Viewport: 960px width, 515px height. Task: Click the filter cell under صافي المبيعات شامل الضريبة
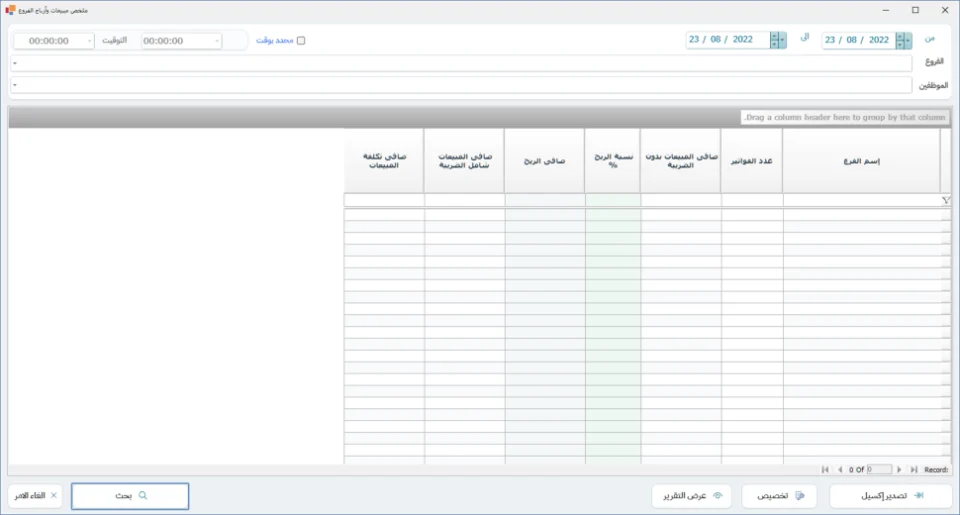[x=464, y=200]
